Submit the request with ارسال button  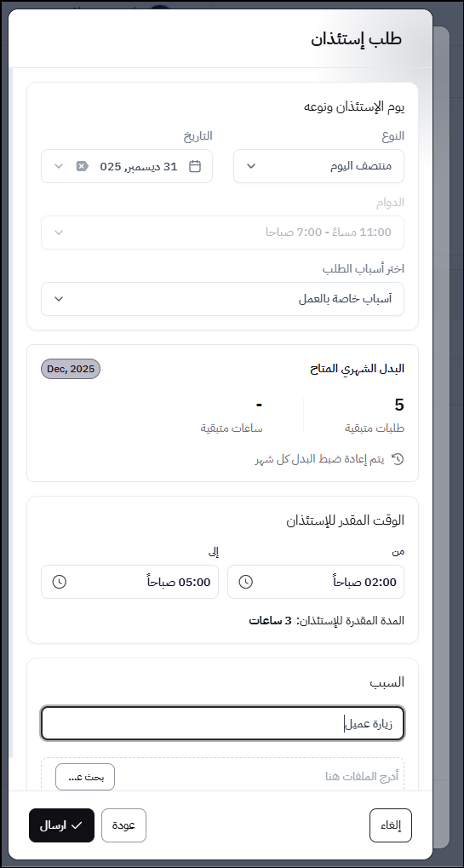(x=62, y=825)
